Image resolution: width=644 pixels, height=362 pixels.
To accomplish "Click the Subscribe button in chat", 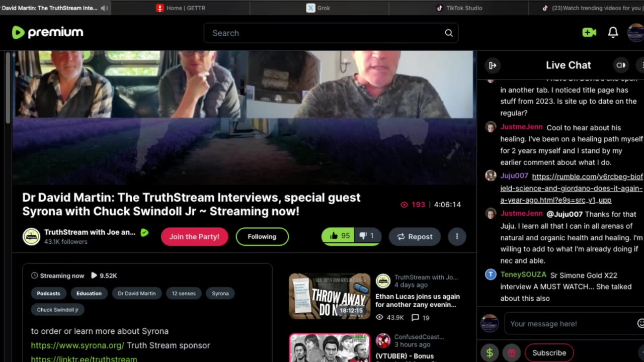I will point(549,353).
